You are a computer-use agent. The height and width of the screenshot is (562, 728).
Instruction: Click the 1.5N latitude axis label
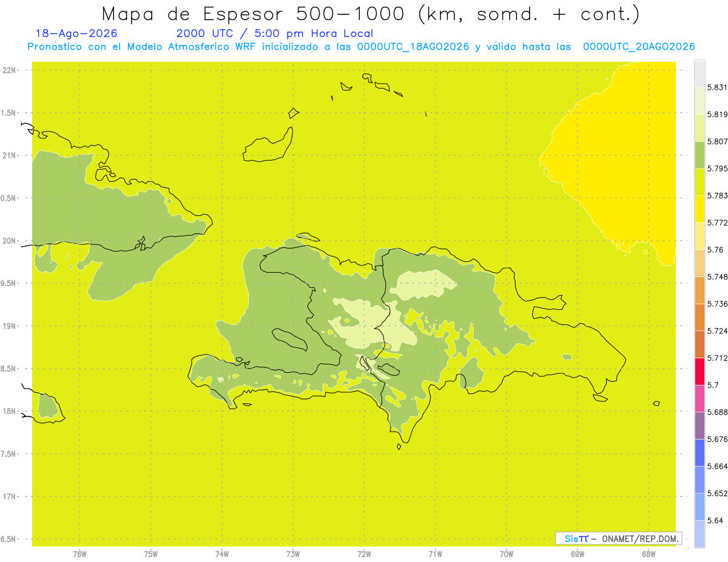click(8, 113)
